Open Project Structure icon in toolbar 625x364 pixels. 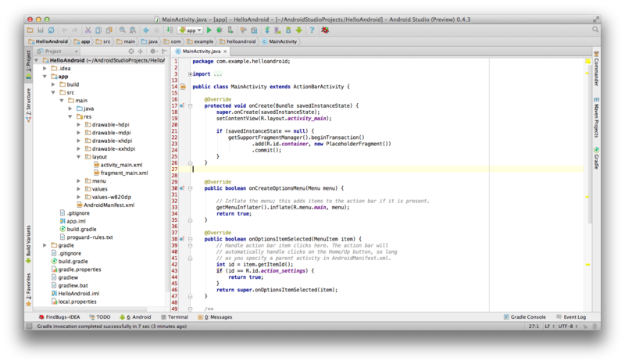pos(254,30)
